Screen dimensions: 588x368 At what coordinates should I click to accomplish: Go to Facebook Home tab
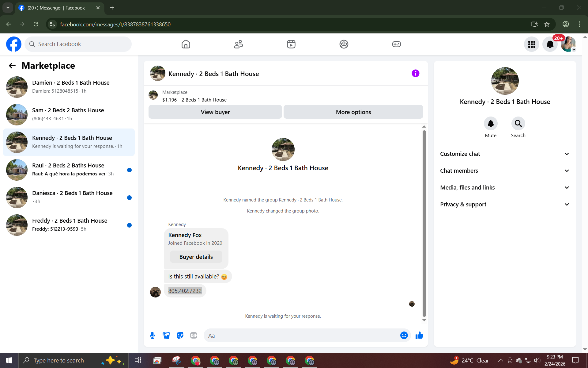186,44
